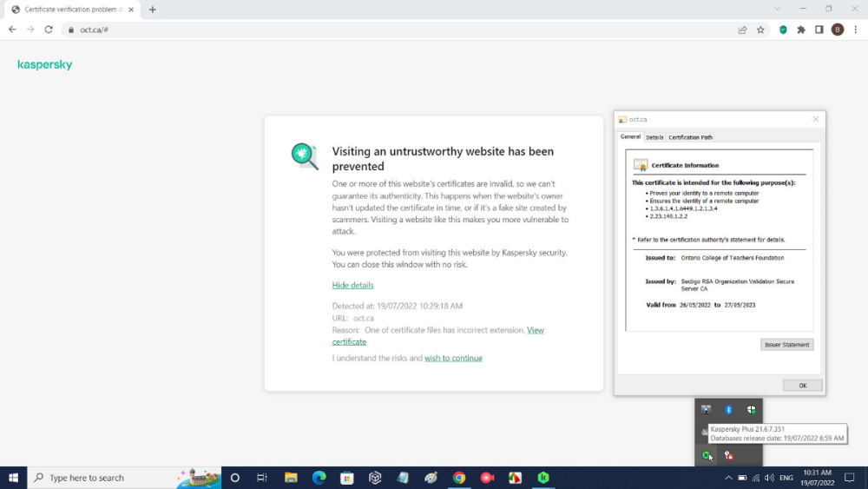Click OK in the certificate dialog
Viewport: 868px width, 489px height.
(803, 386)
